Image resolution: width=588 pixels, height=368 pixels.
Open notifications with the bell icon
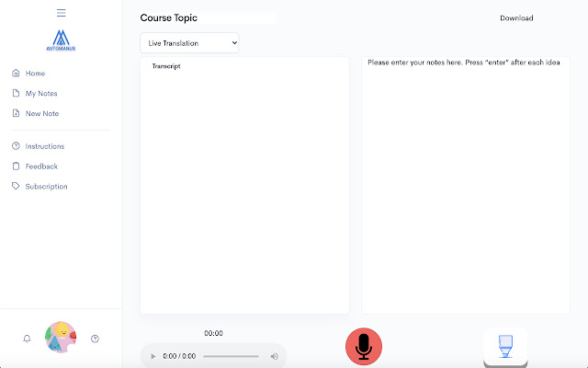click(x=27, y=339)
